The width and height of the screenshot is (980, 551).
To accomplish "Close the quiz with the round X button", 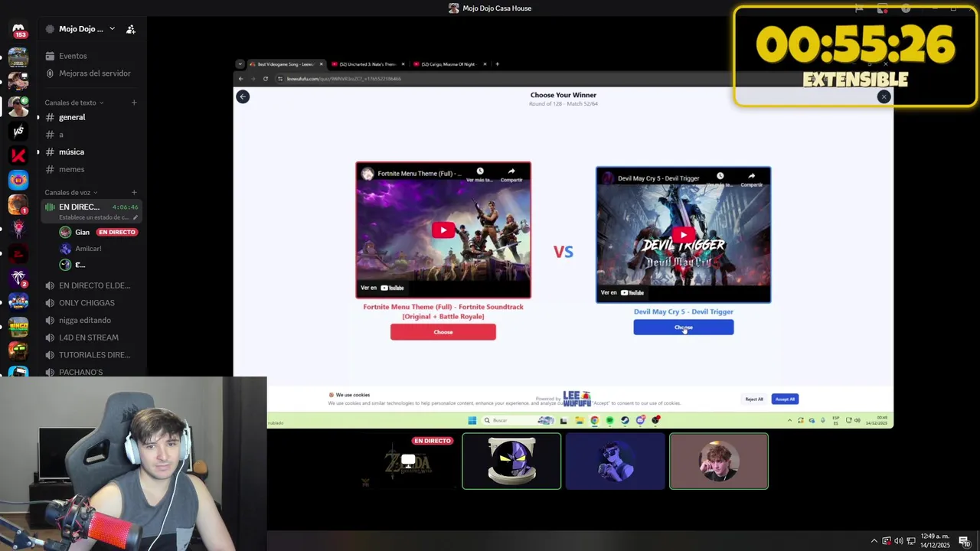I will pos(884,96).
